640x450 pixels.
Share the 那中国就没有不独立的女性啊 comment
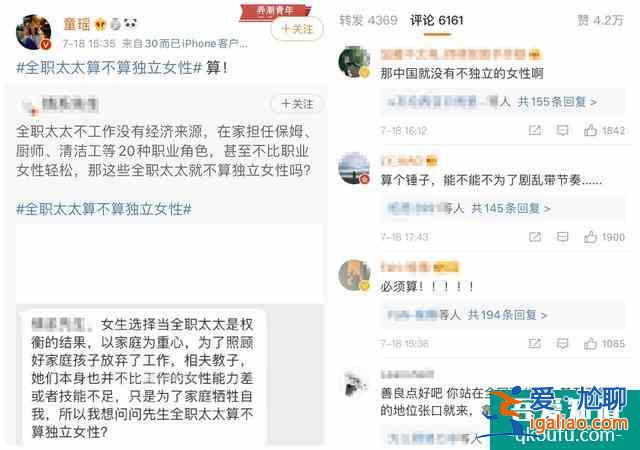click(535, 130)
